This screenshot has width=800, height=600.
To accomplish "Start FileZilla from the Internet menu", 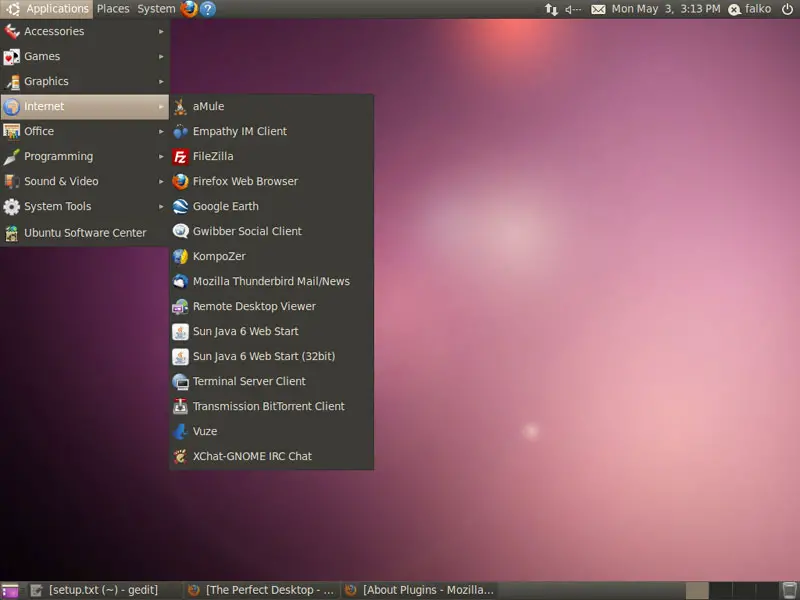I will pyautogui.click(x=271, y=156).
